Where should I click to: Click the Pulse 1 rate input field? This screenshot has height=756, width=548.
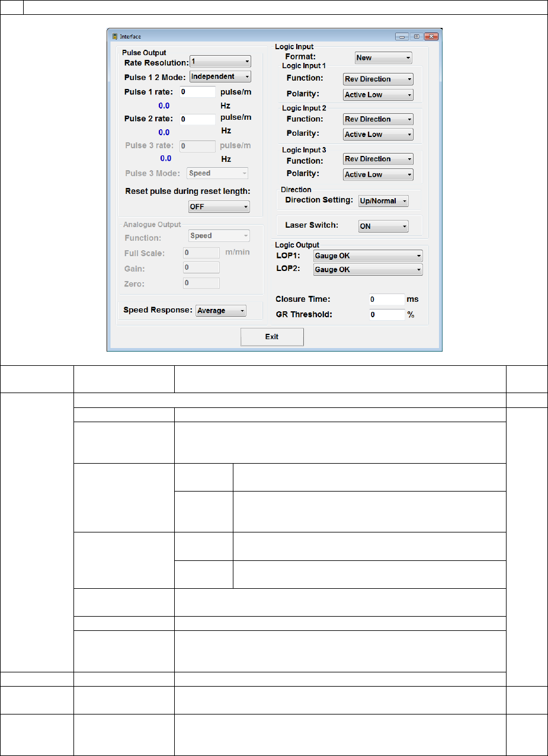[197, 92]
